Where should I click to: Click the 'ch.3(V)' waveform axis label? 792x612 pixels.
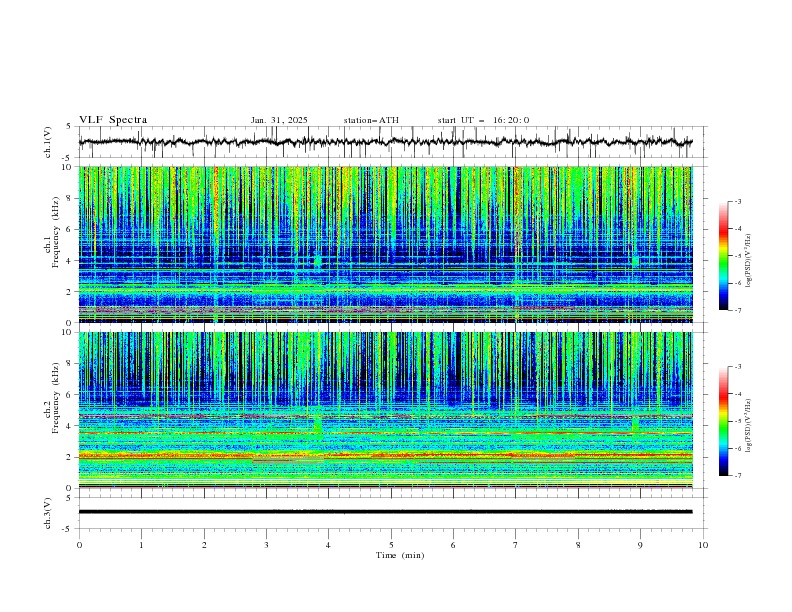pos(48,513)
